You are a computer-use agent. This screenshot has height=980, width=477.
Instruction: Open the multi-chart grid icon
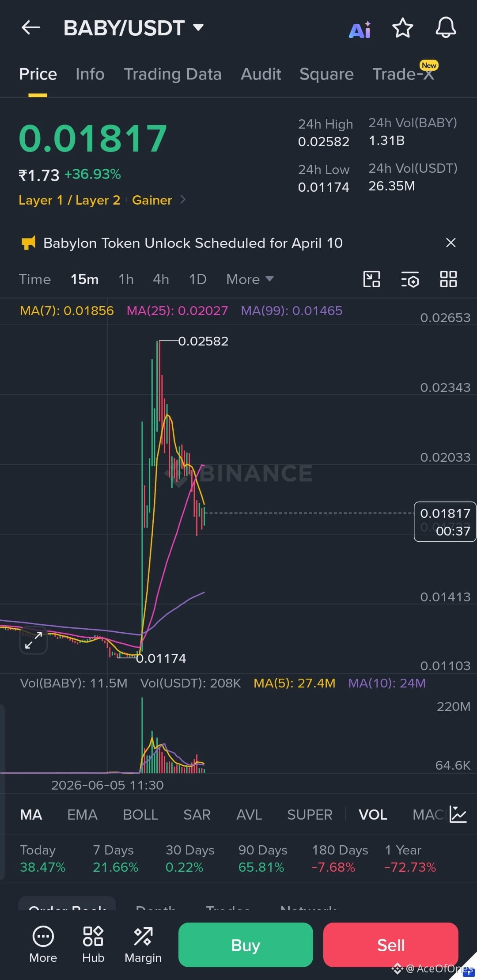[x=448, y=279]
